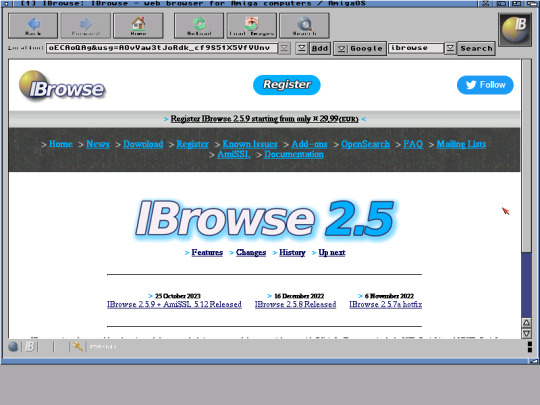
Task: Click the window resize gadget at bottom-right corner
Action: [x=533, y=361]
